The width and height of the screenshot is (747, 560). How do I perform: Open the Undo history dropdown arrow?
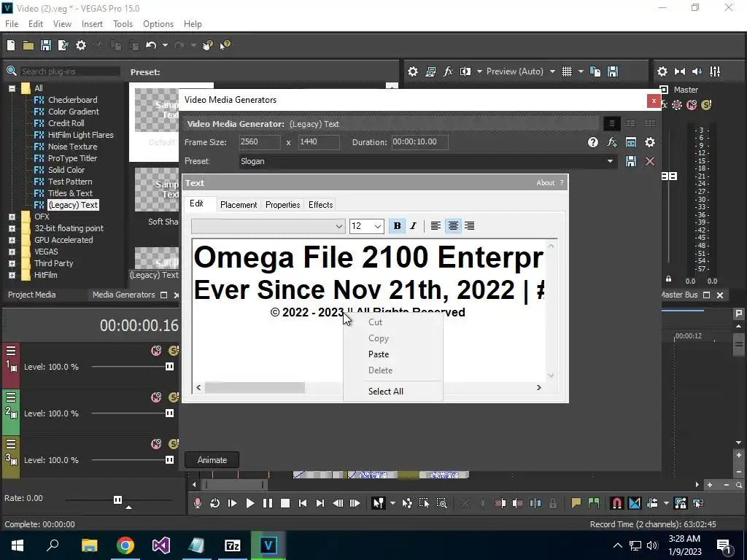point(165,45)
